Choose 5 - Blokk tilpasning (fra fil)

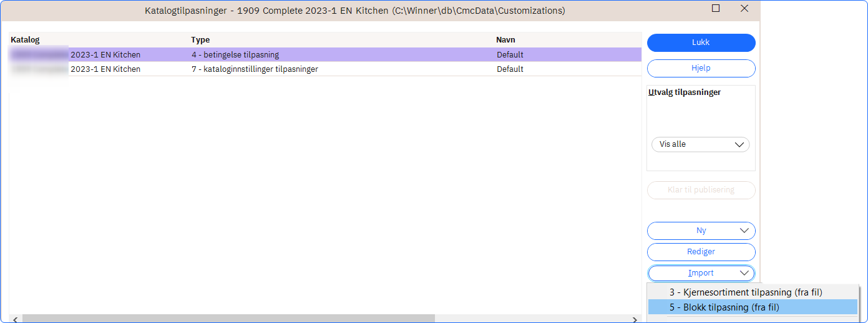point(724,307)
